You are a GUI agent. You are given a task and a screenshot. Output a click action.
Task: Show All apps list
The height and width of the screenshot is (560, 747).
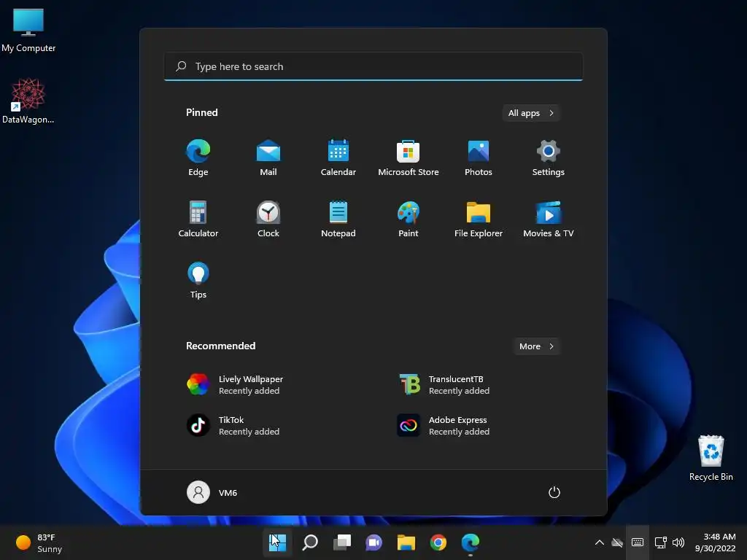point(531,113)
